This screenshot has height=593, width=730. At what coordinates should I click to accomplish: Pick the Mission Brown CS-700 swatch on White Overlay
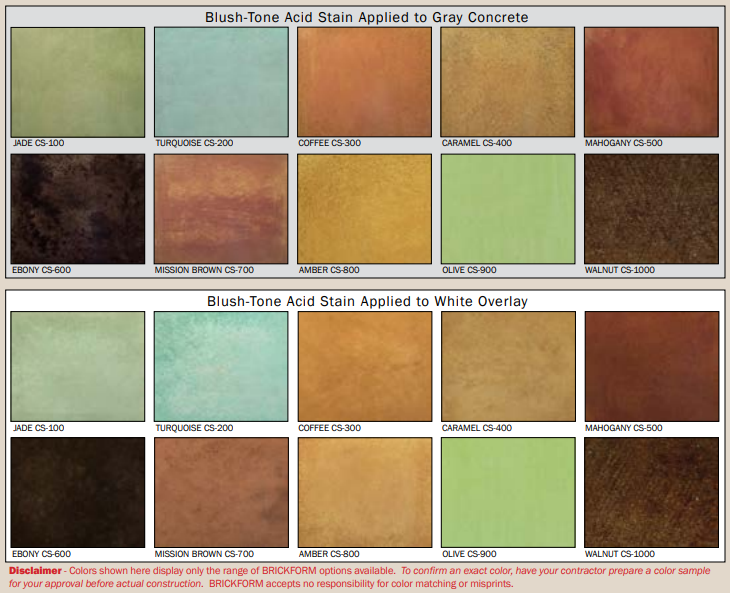(221, 492)
